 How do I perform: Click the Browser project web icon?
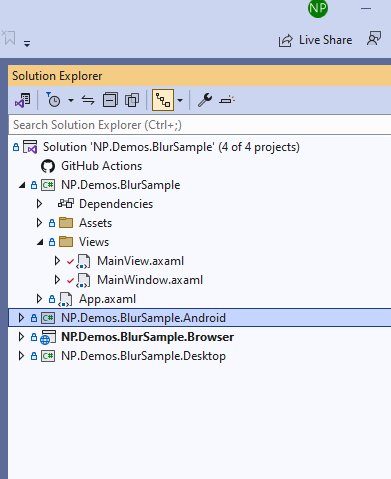click(x=48, y=337)
